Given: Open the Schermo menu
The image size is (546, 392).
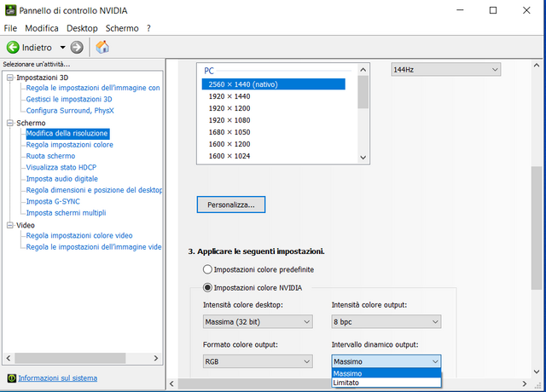Looking at the screenshot, I should tap(122, 28).
